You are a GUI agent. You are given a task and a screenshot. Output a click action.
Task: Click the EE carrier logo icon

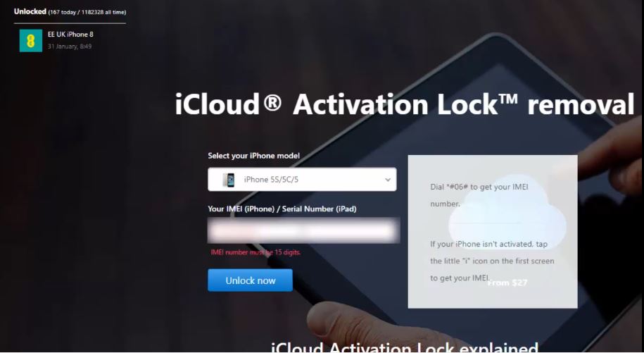[31, 40]
